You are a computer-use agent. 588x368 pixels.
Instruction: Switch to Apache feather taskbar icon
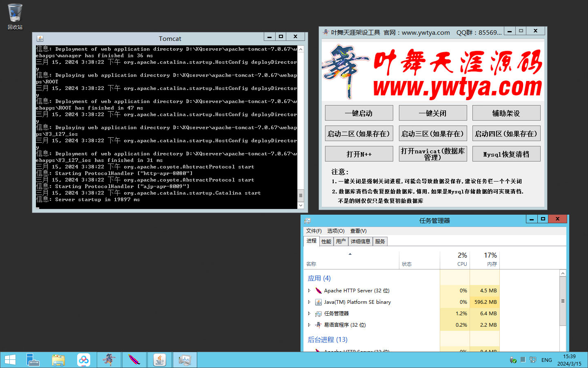pyautogui.click(x=134, y=360)
